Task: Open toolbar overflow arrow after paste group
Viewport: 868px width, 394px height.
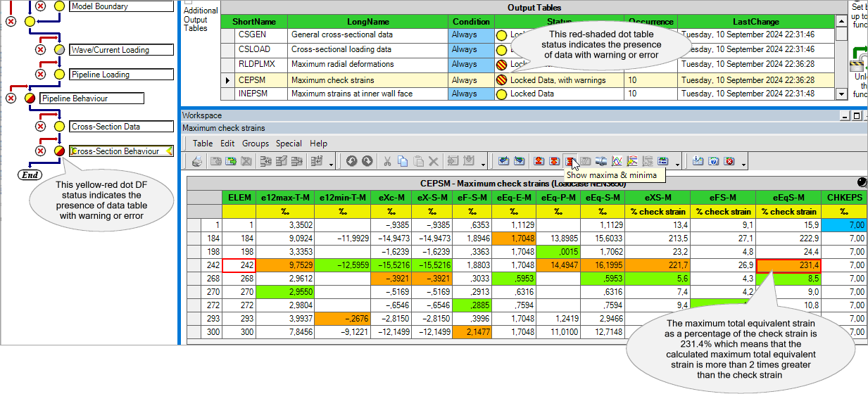Action: (483, 163)
